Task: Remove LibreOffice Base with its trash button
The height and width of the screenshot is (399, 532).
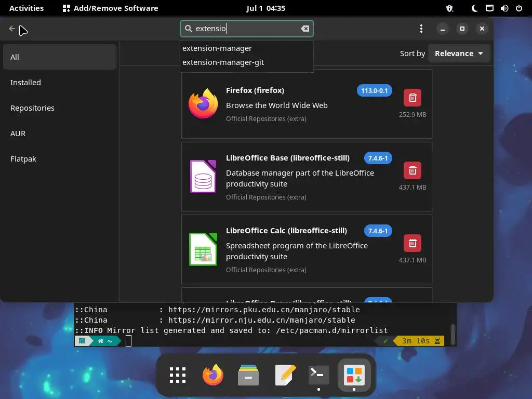Action: click(412, 170)
